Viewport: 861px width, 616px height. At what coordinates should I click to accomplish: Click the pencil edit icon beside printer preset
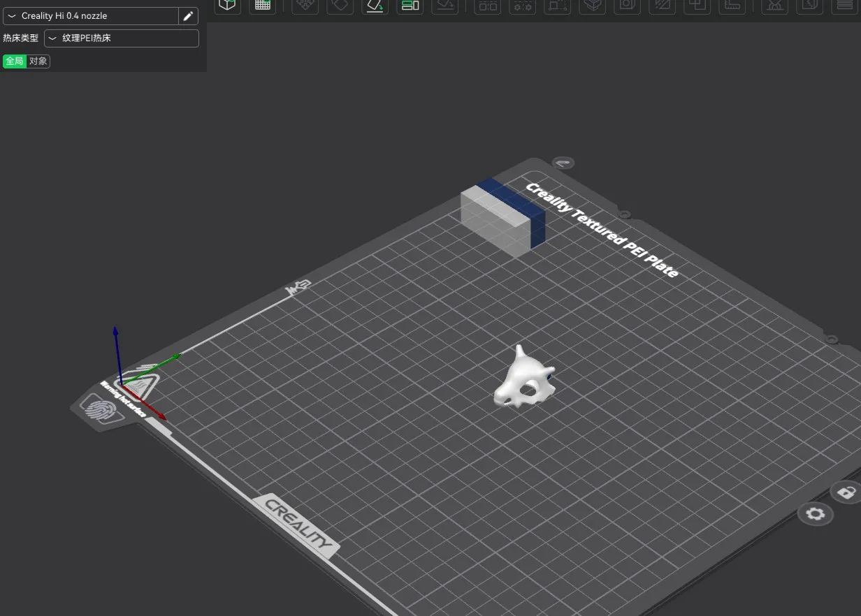coord(188,16)
